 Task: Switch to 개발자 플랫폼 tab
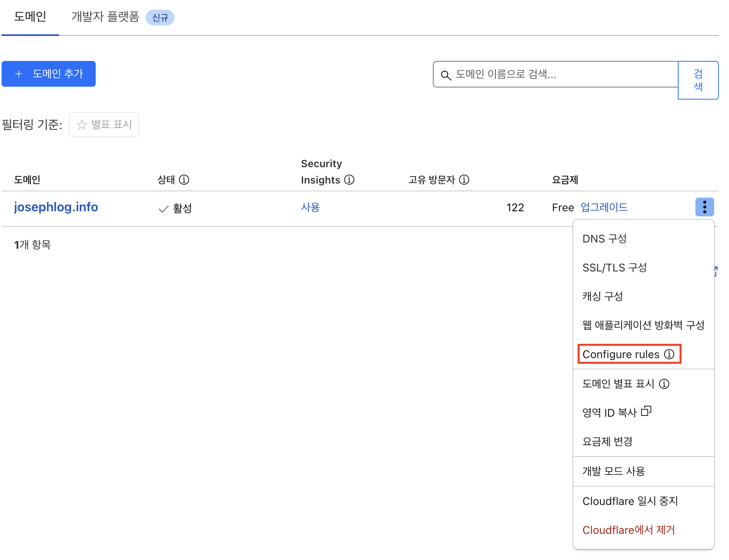tap(105, 17)
